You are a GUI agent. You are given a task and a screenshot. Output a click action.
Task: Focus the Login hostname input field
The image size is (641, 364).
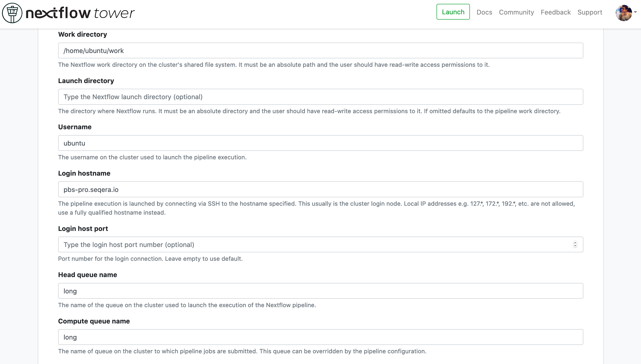[x=320, y=189]
